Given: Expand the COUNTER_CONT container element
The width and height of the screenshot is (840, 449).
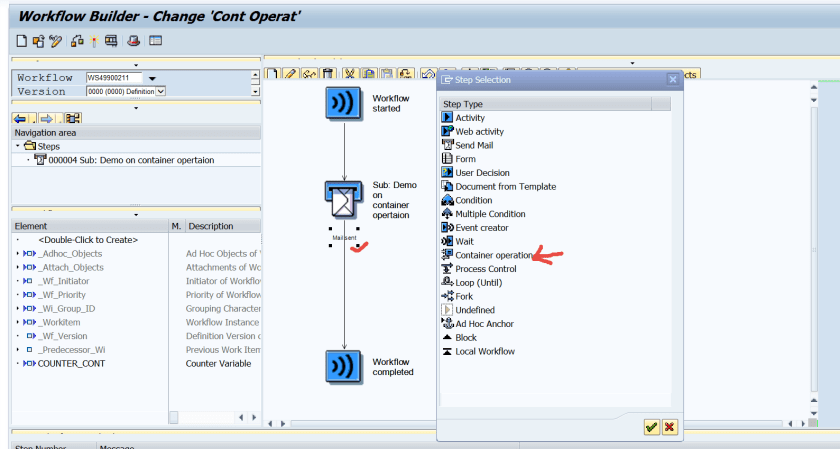Looking at the screenshot, I should 18,363.
